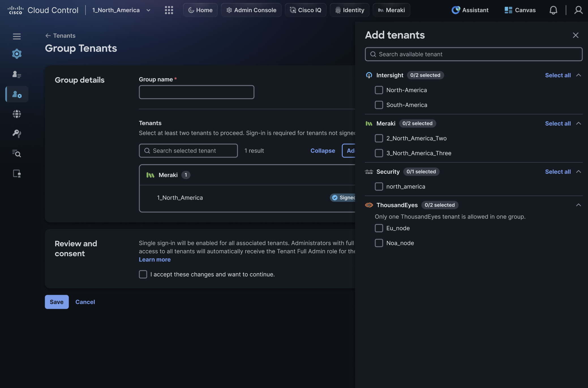Focus the Group name field

[196, 92]
